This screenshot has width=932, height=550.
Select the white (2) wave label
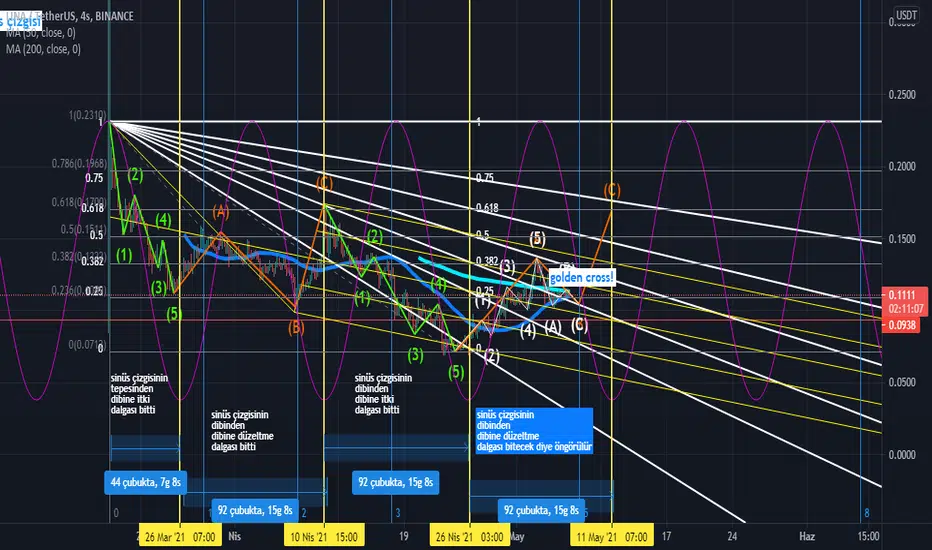coord(492,356)
